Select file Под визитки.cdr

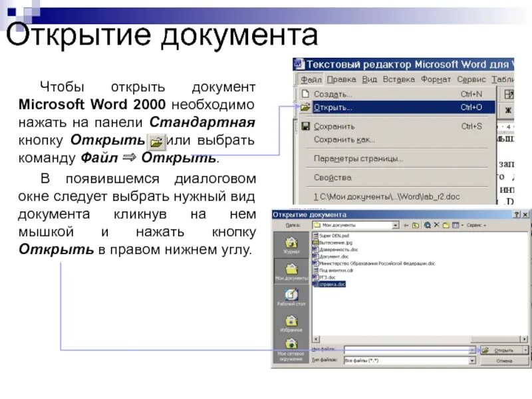[333, 271]
